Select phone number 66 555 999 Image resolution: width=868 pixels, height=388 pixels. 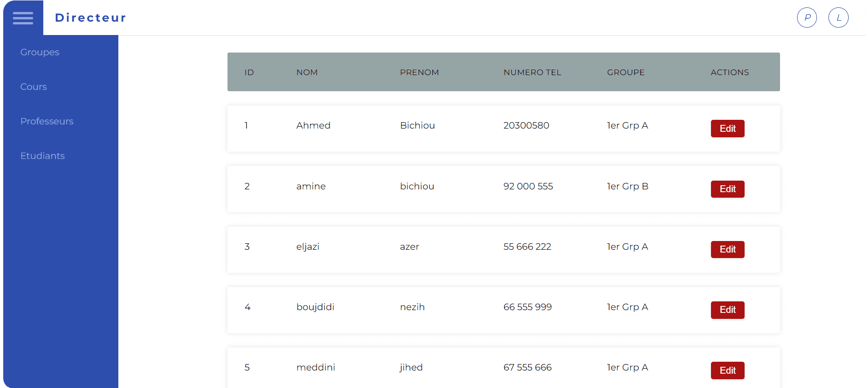pyautogui.click(x=528, y=307)
